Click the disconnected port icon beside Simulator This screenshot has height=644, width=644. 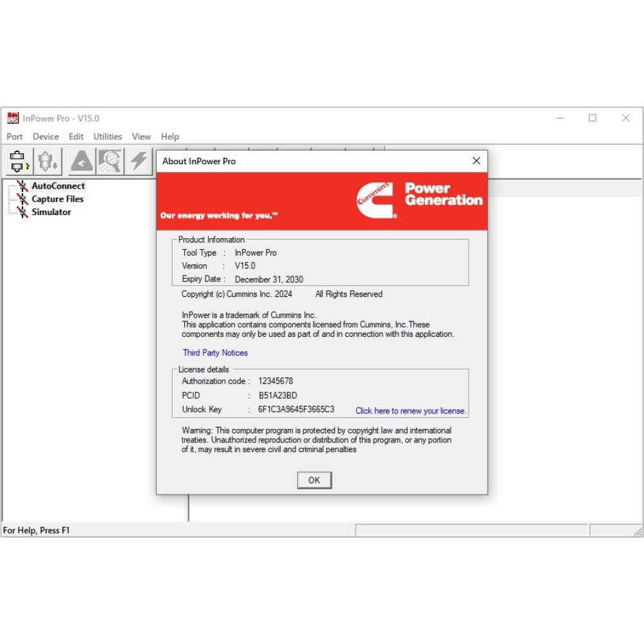tap(22, 212)
